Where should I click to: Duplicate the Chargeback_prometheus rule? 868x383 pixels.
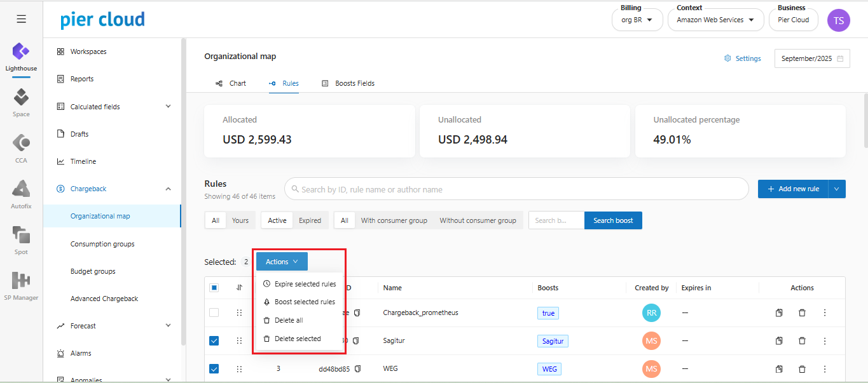pyautogui.click(x=779, y=313)
